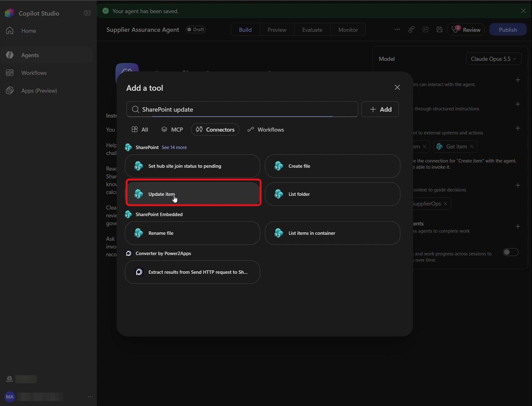The height and width of the screenshot is (406, 532).
Task: Choose the Rename file tool
Action: pos(192,233)
